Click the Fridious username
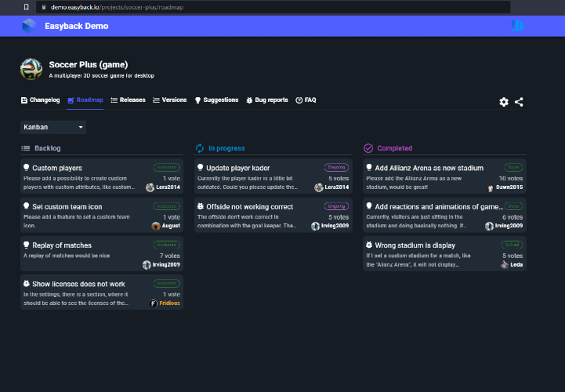The image size is (565, 392). coord(170,303)
